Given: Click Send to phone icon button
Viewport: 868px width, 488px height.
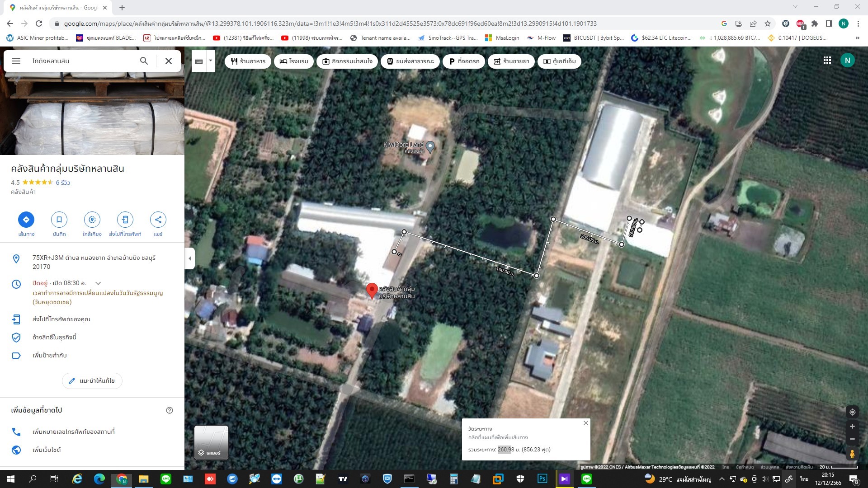Looking at the screenshot, I should point(125,220).
